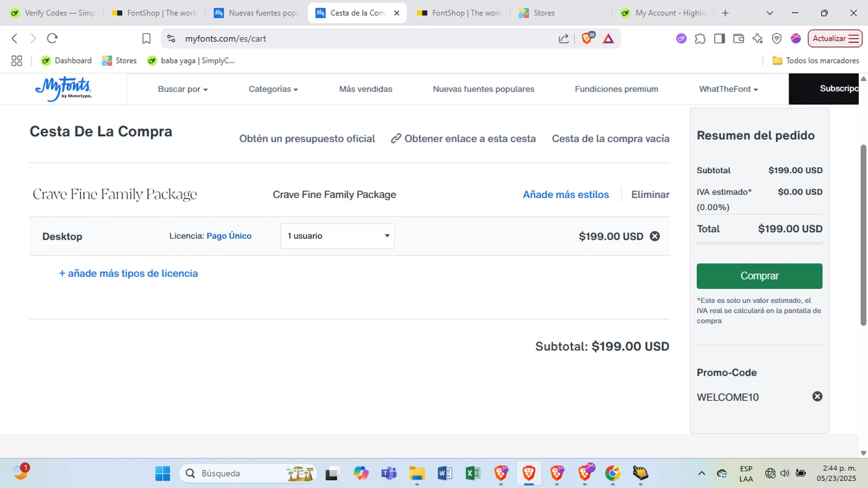Image resolution: width=868 pixels, height=488 pixels.
Task: Click añade más tipos de licencia
Action: 128,273
